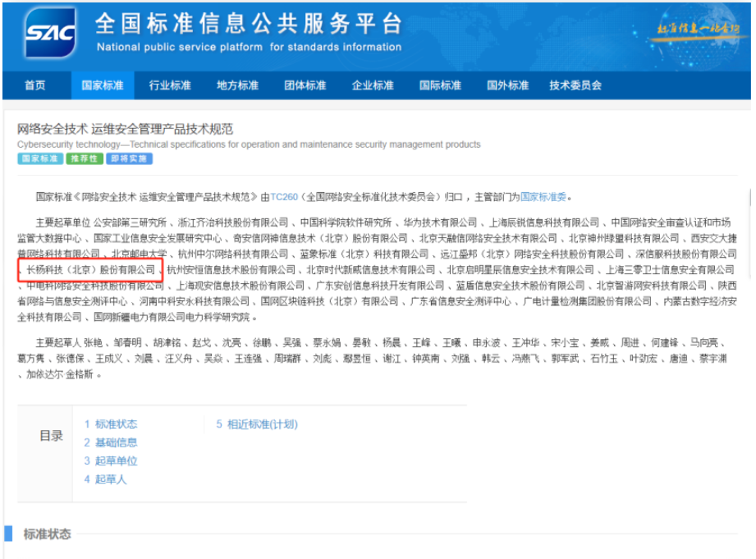Select the 国际标准 menu item

pos(440,85)
